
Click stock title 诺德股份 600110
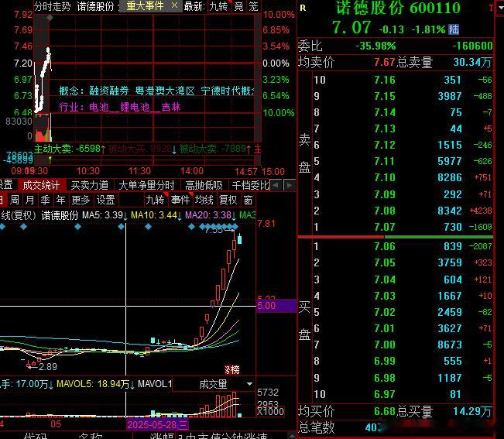point(398,8)
